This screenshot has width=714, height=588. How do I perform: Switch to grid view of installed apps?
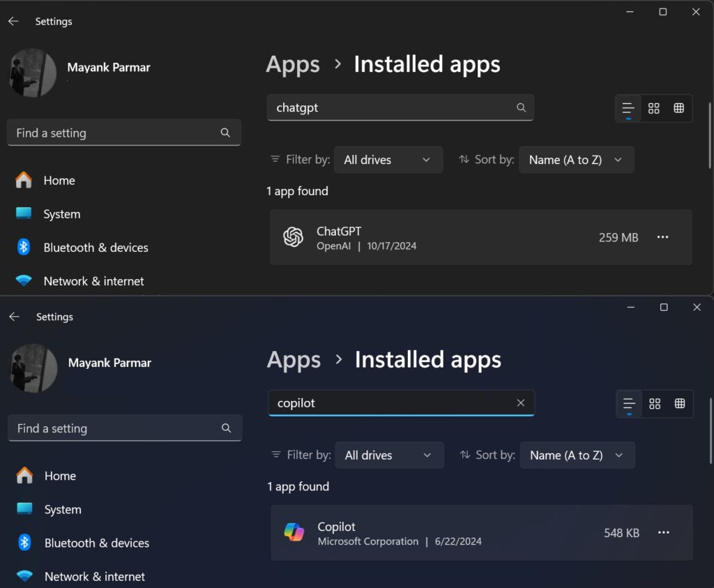pos(653,108)
